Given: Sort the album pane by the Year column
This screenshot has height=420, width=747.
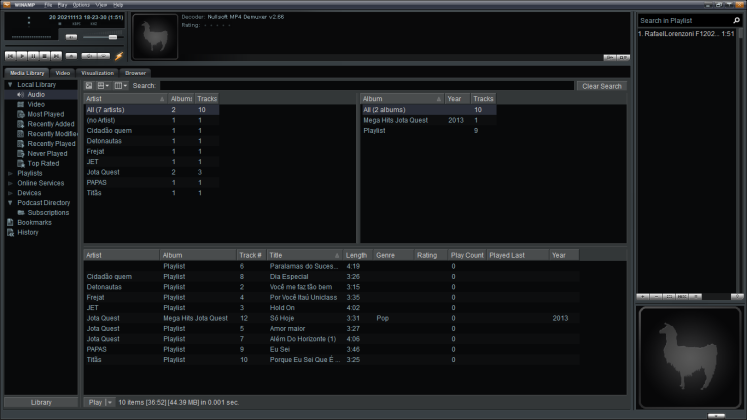Looking at the screenshot, I should [x=457, y=99].
